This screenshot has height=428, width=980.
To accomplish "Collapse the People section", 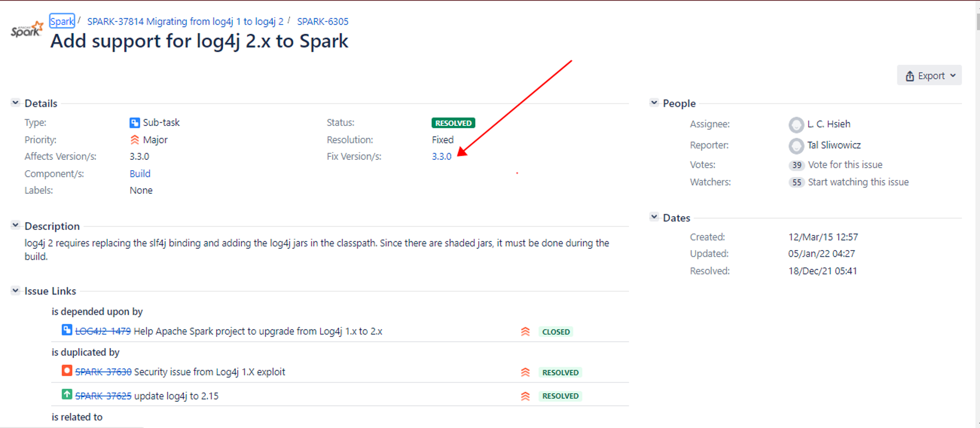I will pyautogui.click(x=654, y=102).
